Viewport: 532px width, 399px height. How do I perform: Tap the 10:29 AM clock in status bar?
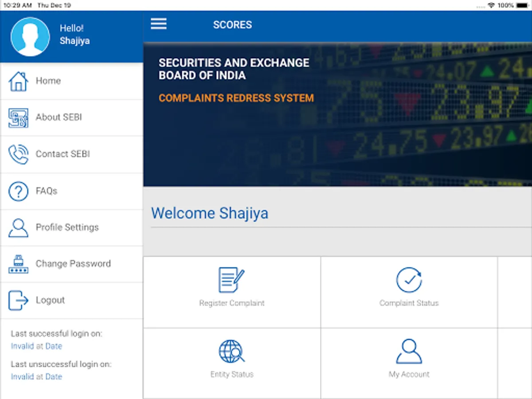point(17,5)
